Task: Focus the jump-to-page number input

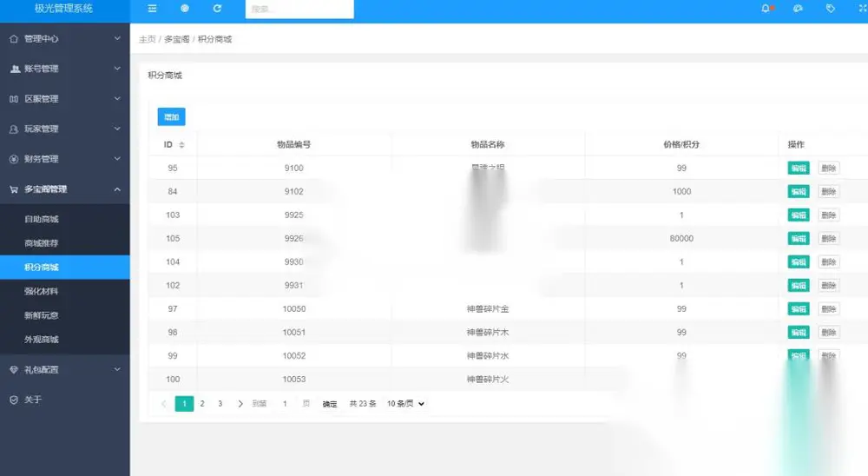Action: pyautogui.click(x=285, y=403)
